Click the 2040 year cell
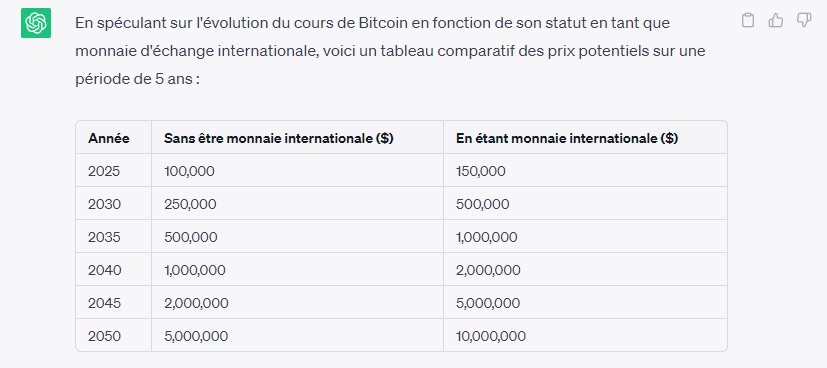827x368 pixels. [104, 270]
